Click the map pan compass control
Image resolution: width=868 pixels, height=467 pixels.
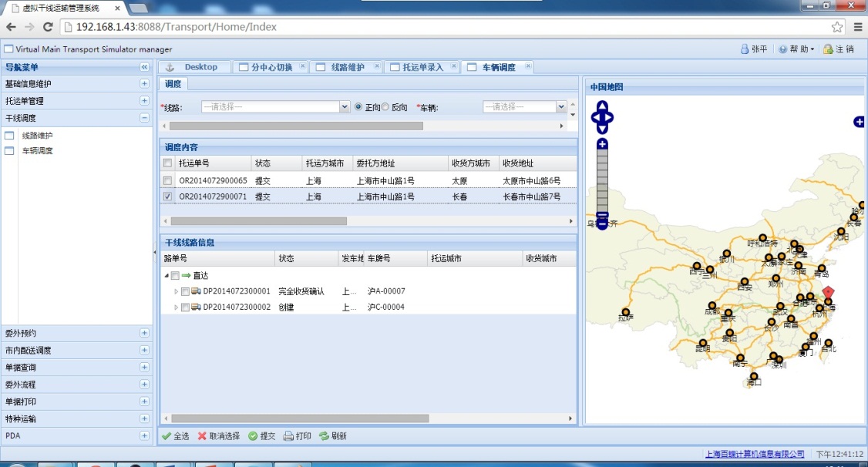click(x=602, y=118)
